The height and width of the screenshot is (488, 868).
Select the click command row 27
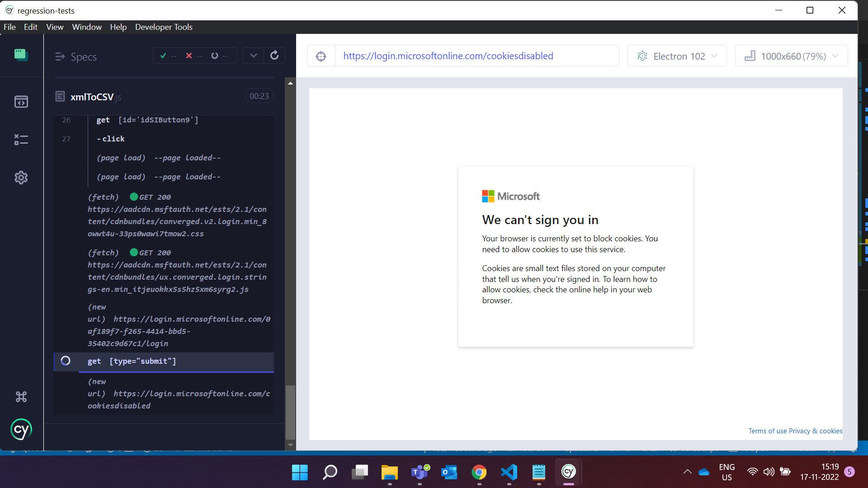pos(164,139)
